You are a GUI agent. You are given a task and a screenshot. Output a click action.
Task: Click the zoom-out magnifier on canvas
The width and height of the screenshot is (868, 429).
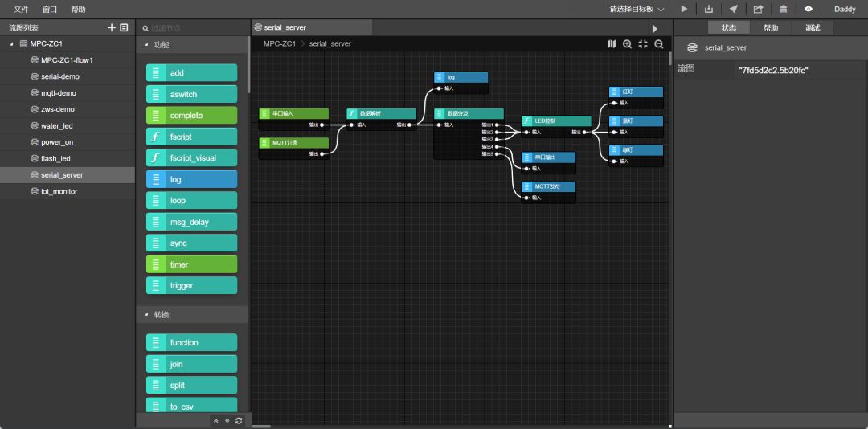(x=659, y=44)
